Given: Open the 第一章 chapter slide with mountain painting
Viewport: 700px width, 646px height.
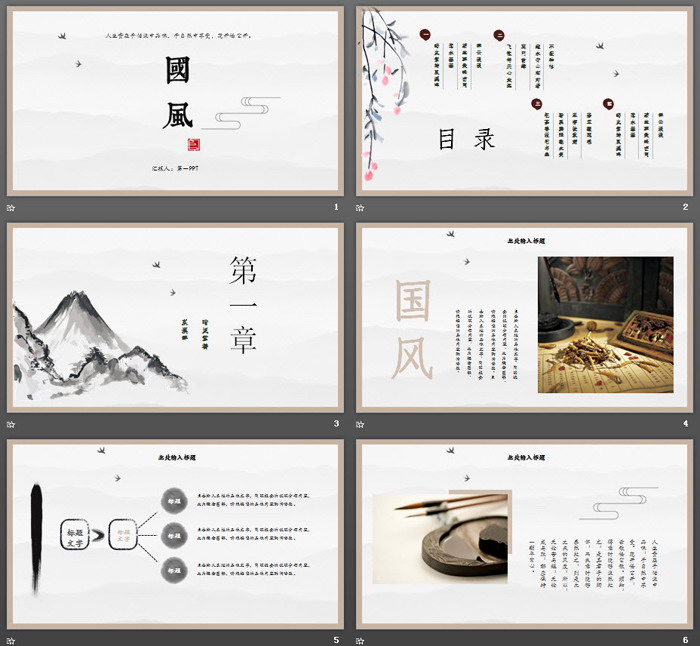Looking at the screenshot, I should (x=175, y=317).
